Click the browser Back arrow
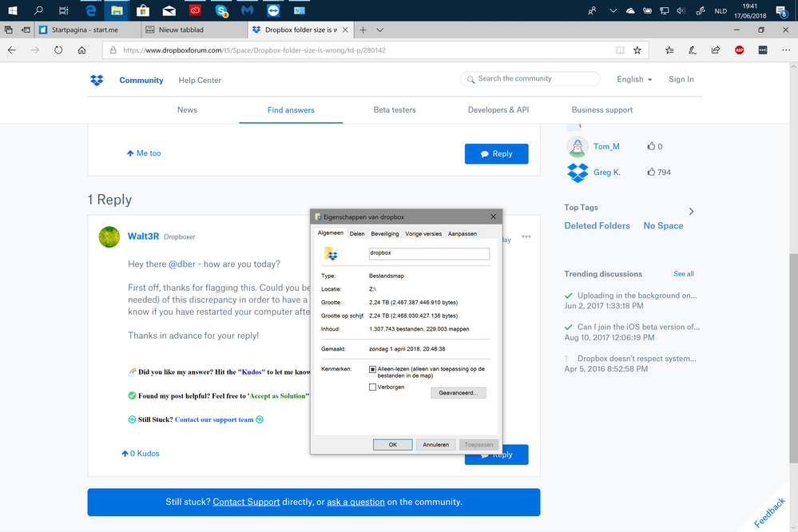The height and width of the screenshot is (532, 798). pos(12,50)
